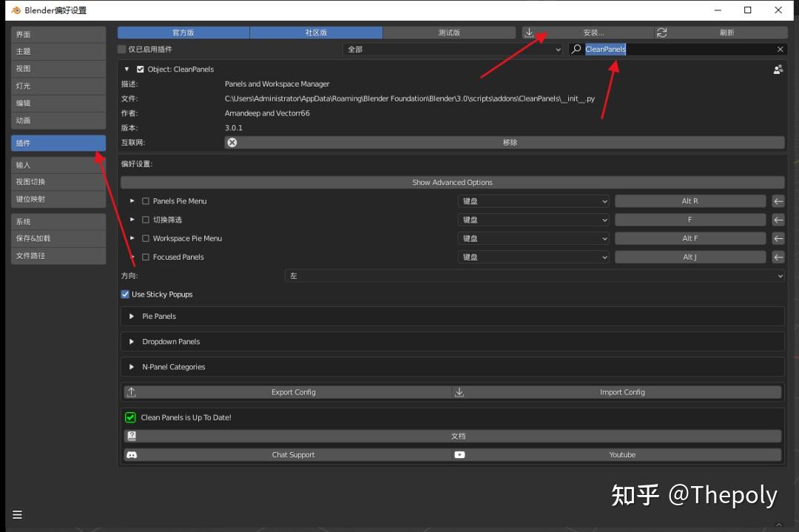The height and width of the screenshot is (532, 799).
Task: Clear the search box with the X icon
Action: pyautogui.click(x=780, y=49)
